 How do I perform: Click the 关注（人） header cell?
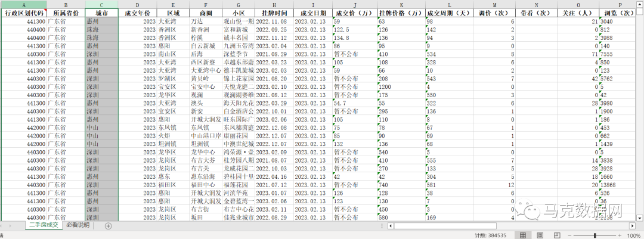578,13
